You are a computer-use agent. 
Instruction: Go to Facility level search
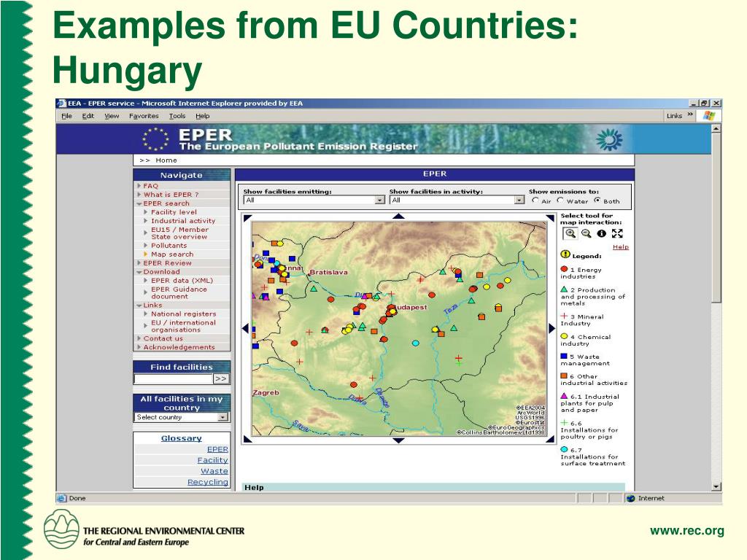pos(174,212)
